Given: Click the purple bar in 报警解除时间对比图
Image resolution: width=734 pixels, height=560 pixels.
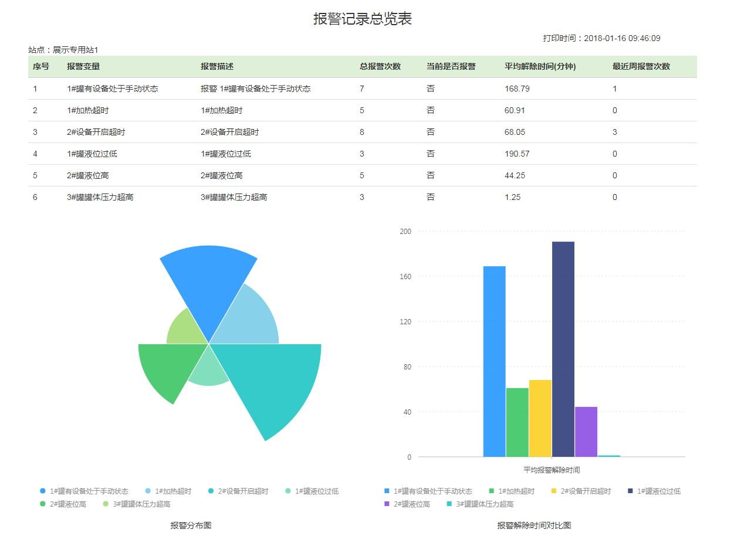Looking at the screenshot, I should tap(586, 432).
